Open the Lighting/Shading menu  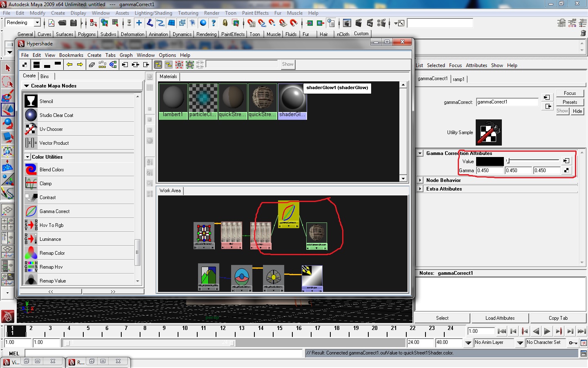tap(154, 13)
